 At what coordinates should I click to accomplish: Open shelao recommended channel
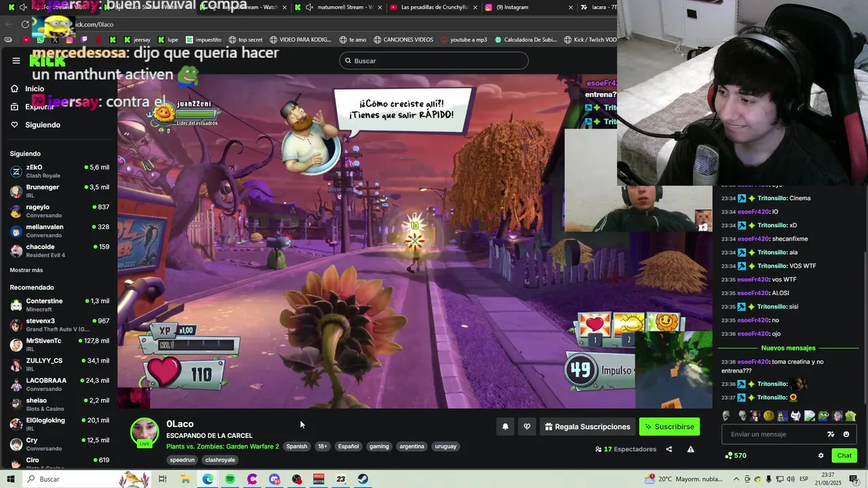[x=59, y=404]
